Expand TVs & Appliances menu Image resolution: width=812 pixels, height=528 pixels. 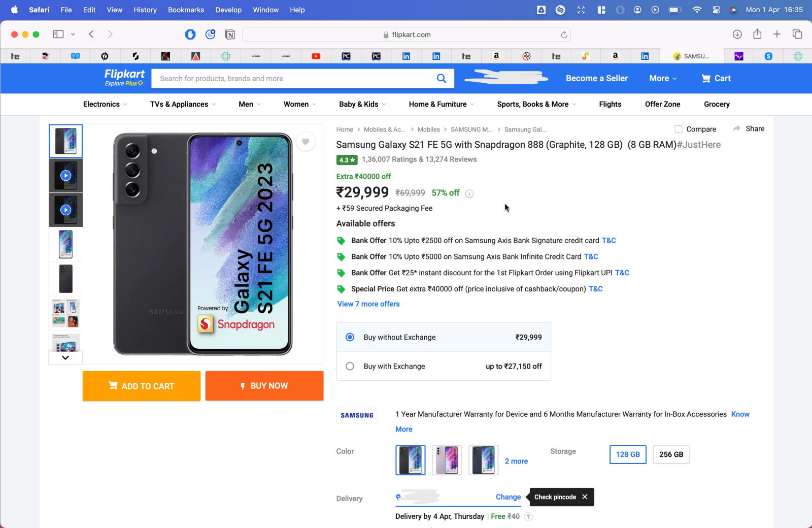(183, 104)
